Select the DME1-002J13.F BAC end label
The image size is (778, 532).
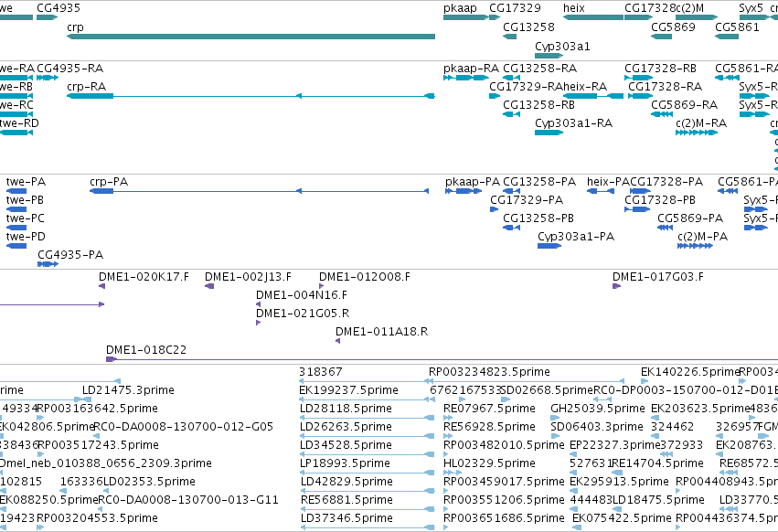pyautogui.click(x=248, y=277)
